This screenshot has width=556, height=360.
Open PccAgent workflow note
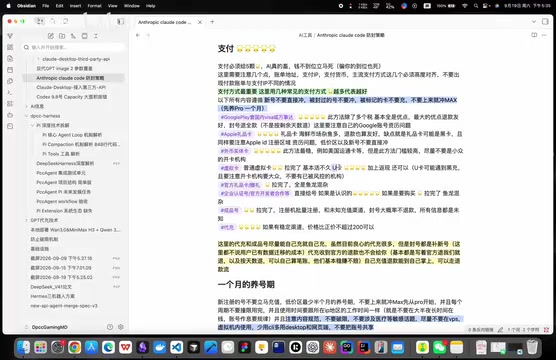pos(62,201)
